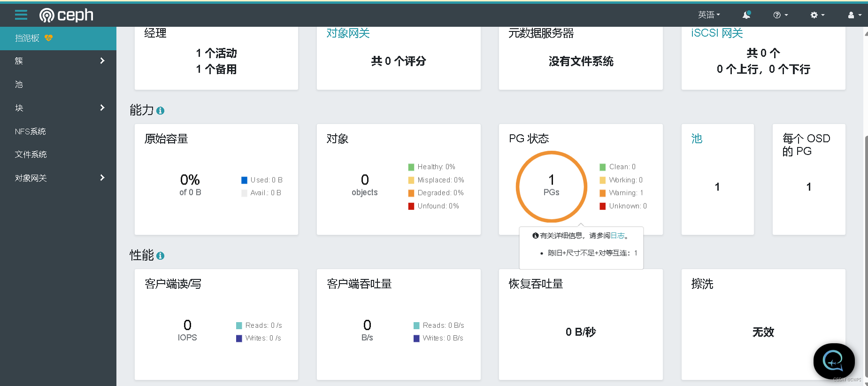Click the 'Warning: 1' legend text
Screen dimensions: 868x386
tap(626, 193)
